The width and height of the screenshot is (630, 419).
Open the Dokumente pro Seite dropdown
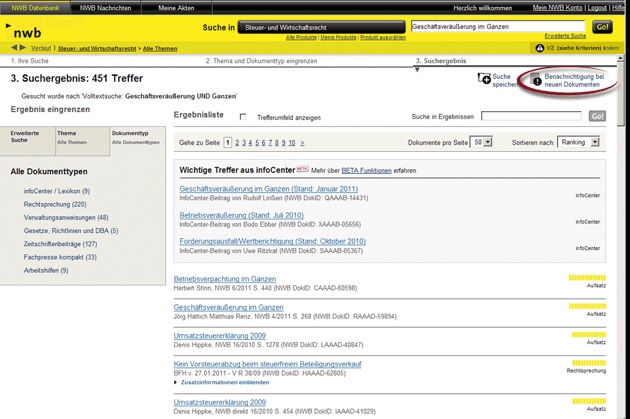[482, 143]
